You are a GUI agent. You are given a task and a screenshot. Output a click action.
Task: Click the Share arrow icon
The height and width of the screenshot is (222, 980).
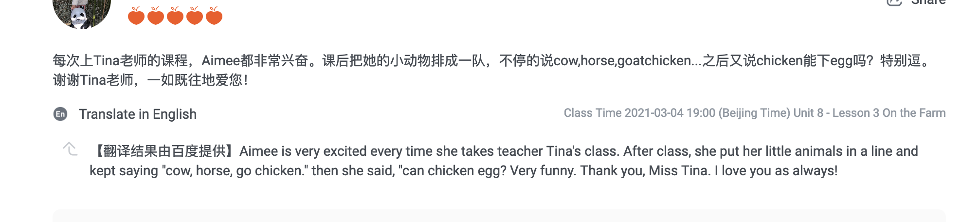coord(894,2)
